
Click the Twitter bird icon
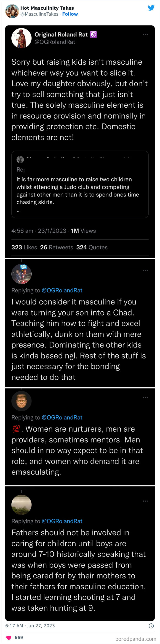point(152,8)
